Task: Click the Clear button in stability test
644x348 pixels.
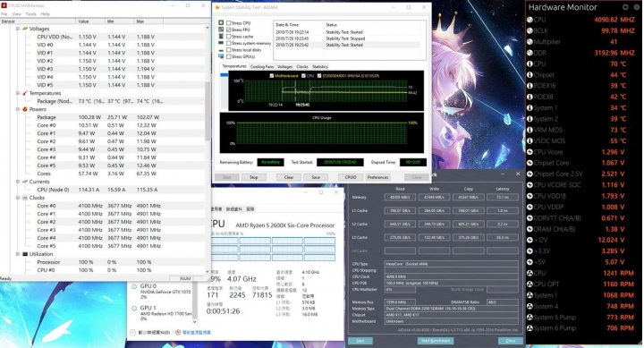Action: pyautogui.click(x=289, y=177)
